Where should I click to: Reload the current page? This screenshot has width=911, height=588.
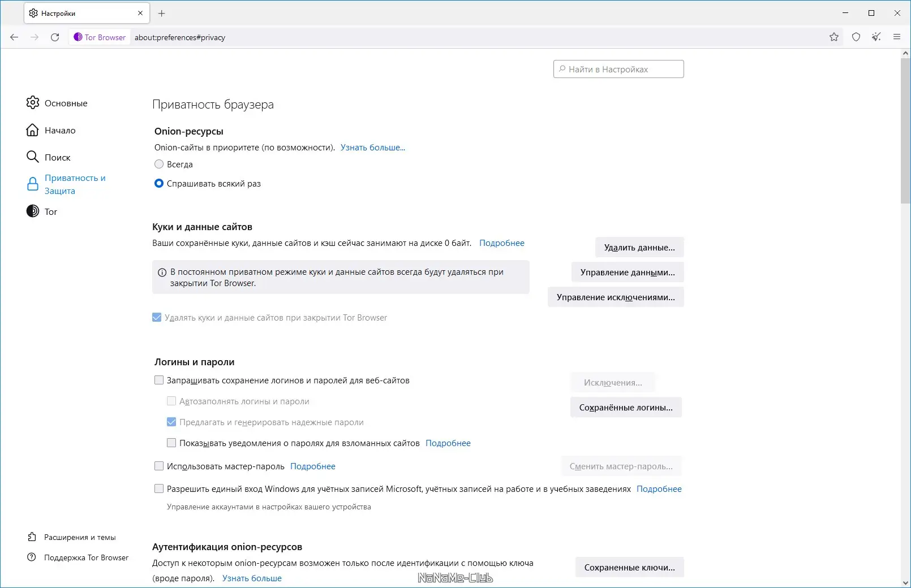click(55, 37)
